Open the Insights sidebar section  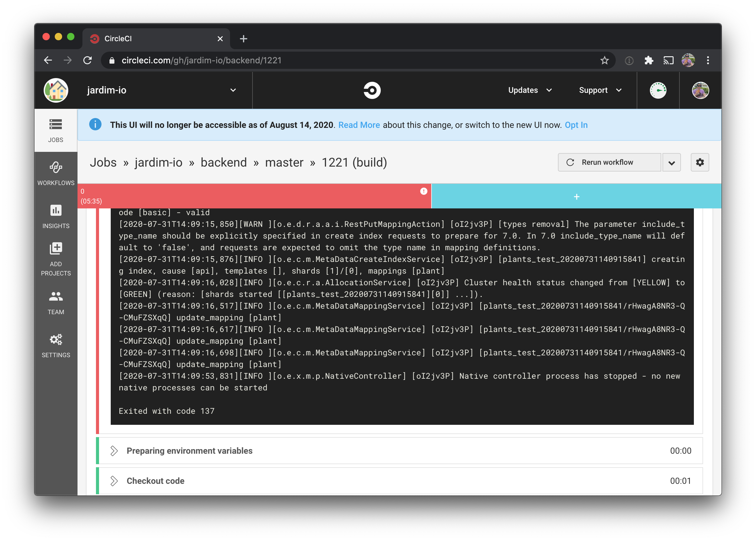click(56, 216)
